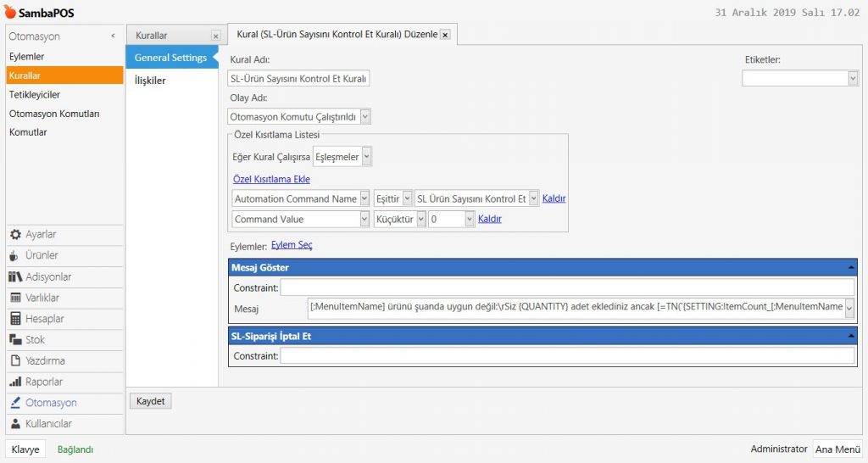Open Stok section with shirt icon
The height and width of the screenshot is (463, 868).
35,339
